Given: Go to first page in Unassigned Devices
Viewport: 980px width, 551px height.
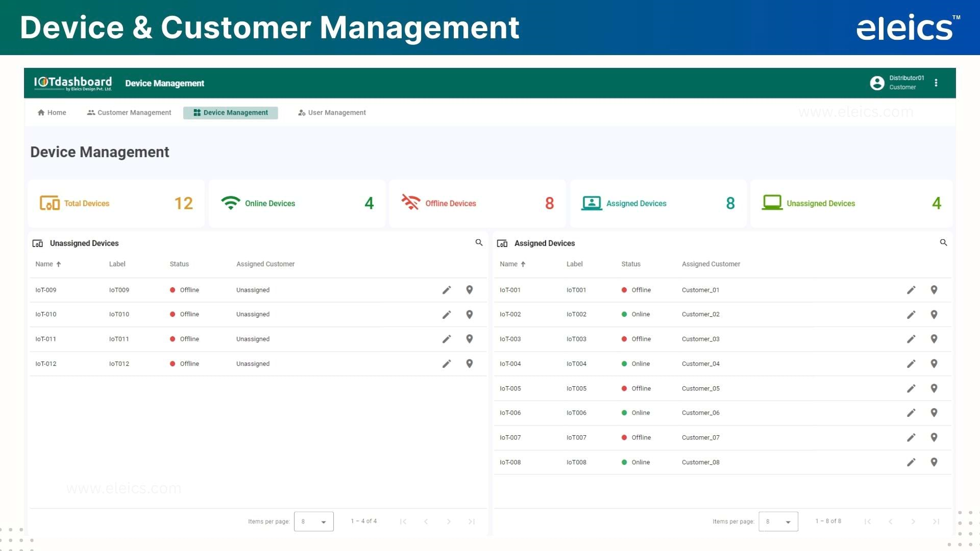Looking at the screenshot, I should 403,521.
